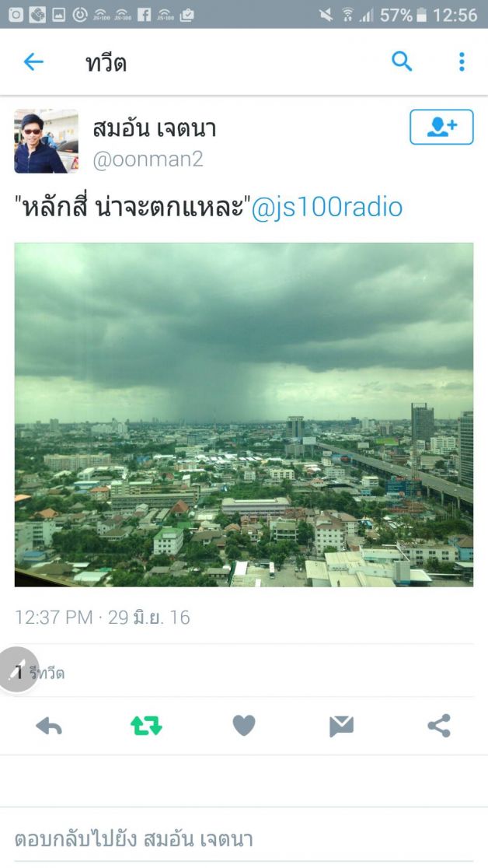
Task: Open the three-dot overflow menu
Action: coord(462,62)
